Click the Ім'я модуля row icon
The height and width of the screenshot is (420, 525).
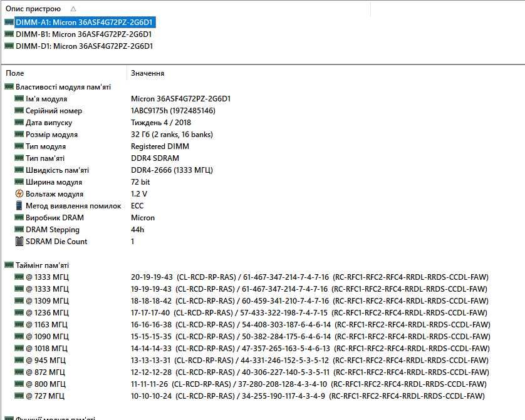tap(19, 99)
